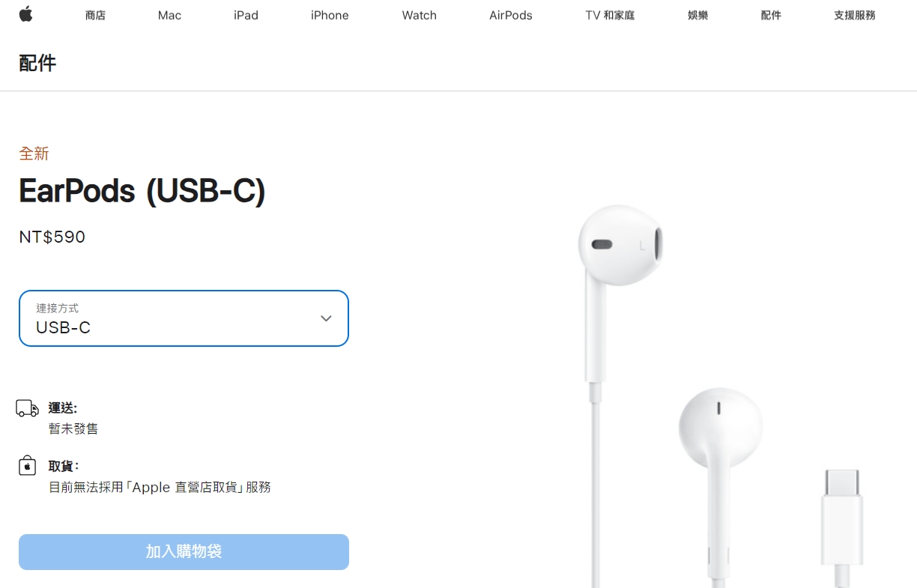Viewport: 917px width, 588px height.
Task: Open the 商店 menu
Action: coord(96,15)
